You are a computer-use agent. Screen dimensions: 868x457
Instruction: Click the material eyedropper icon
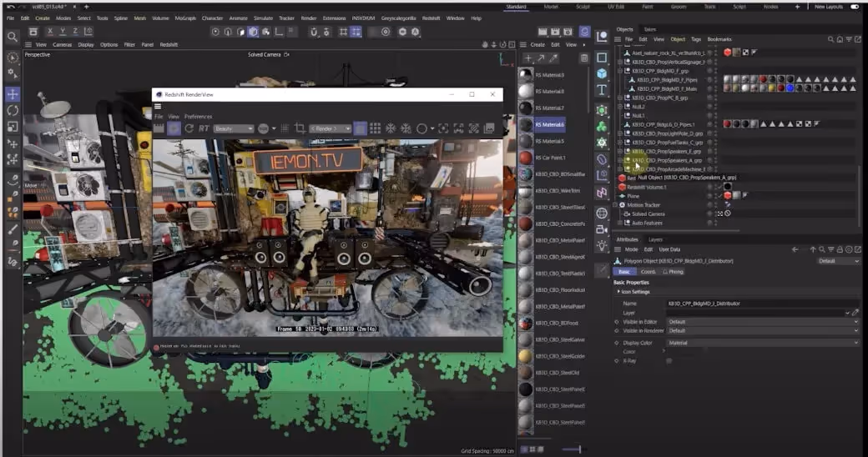553,58
